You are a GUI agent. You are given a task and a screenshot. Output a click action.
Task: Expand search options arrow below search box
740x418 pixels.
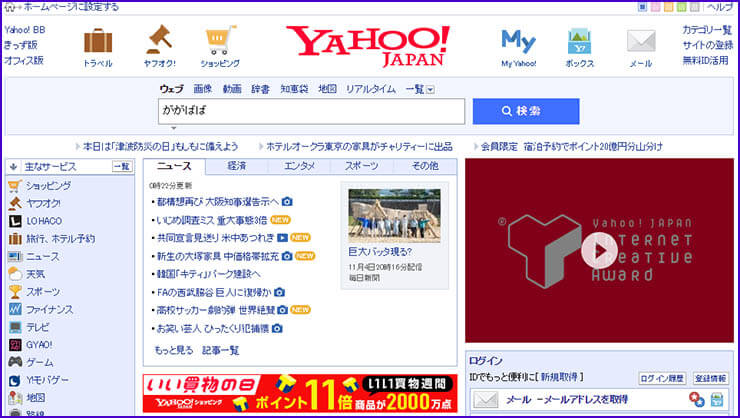(x=174, y=128)
